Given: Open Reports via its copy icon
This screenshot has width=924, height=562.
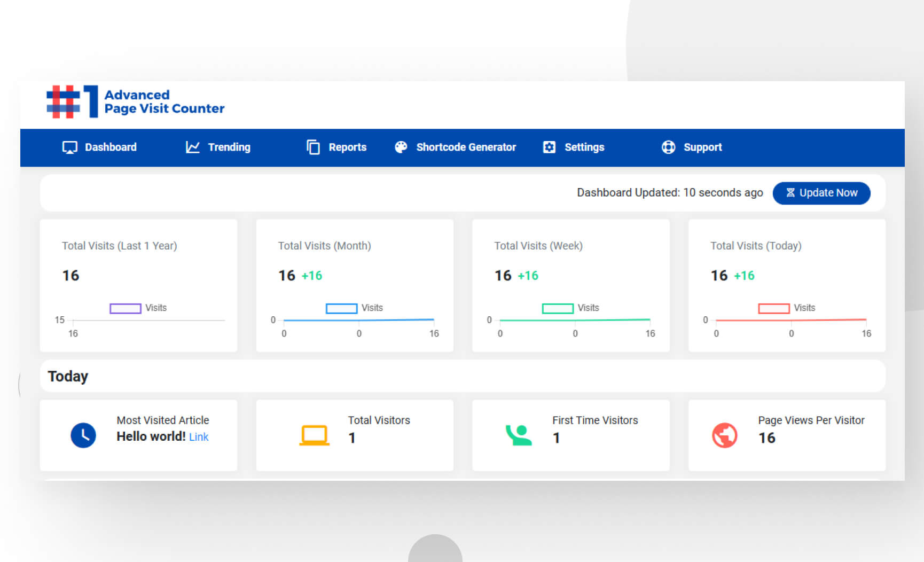Looking at the screenshot, I should (x=313, y=147).
